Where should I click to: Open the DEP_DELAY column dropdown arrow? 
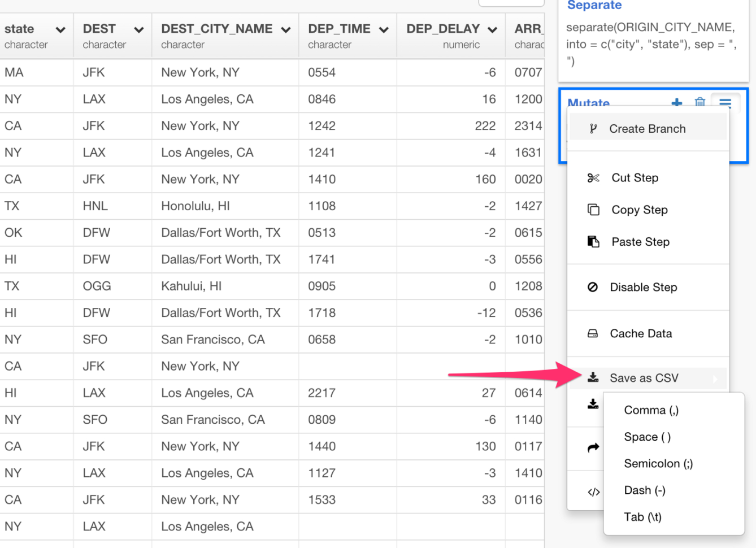492,30
